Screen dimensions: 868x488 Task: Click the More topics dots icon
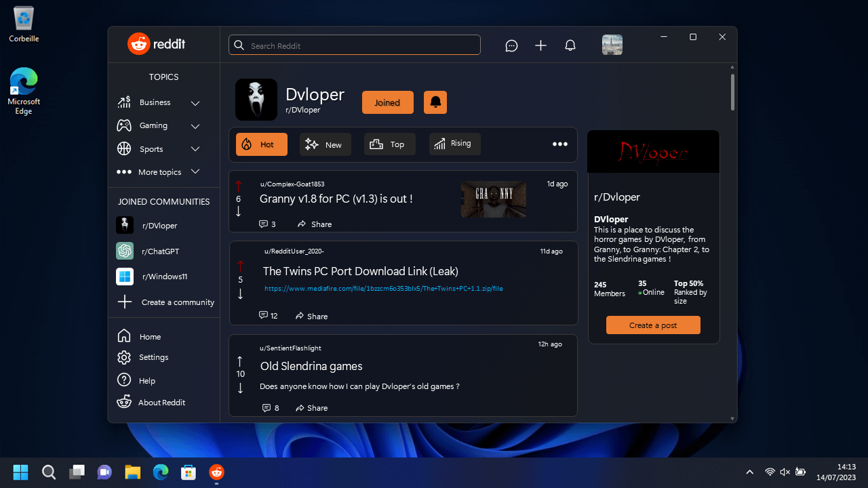[124, 172]
